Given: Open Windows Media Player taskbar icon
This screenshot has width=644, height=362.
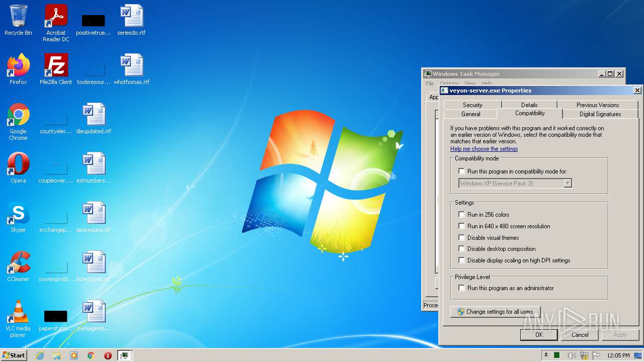Looking at the screenshot, I should [74, 355].
